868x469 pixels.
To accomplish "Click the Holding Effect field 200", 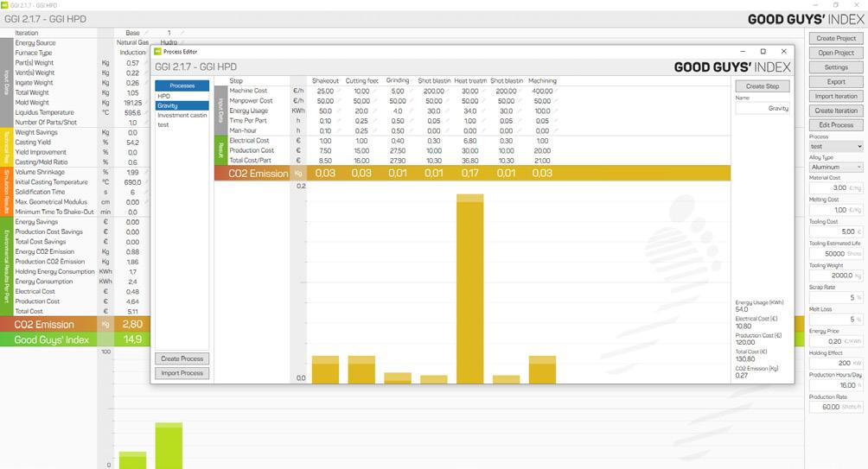I will point(836,363).
